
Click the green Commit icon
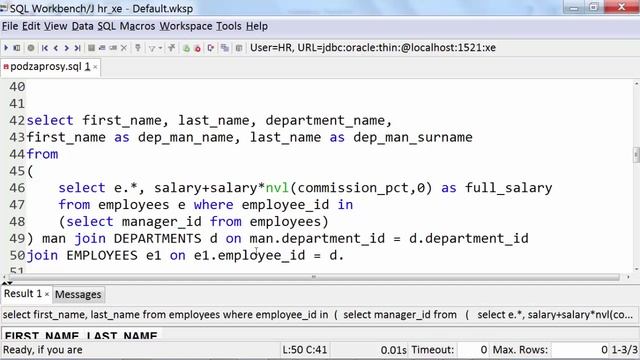pyautogui.click(x=187, y=48)
